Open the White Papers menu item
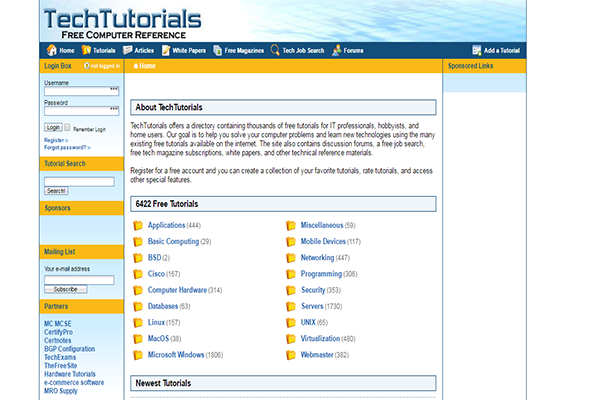The image size is (600, 400). pos(189,51)
